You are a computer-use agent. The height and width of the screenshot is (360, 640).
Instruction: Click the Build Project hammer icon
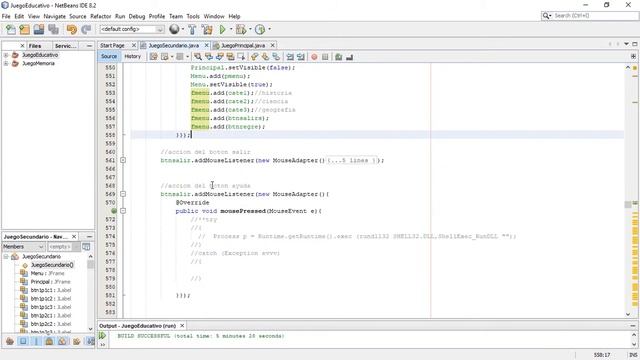pos(192,29)
